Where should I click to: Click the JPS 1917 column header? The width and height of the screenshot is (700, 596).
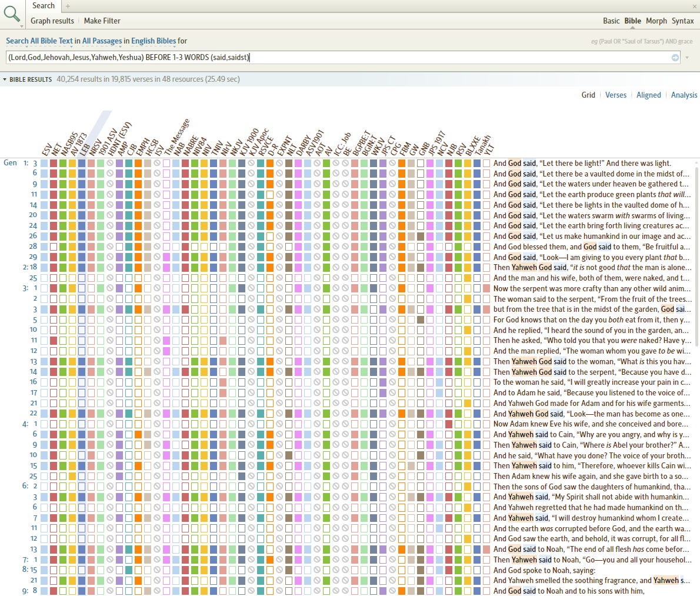436,144
